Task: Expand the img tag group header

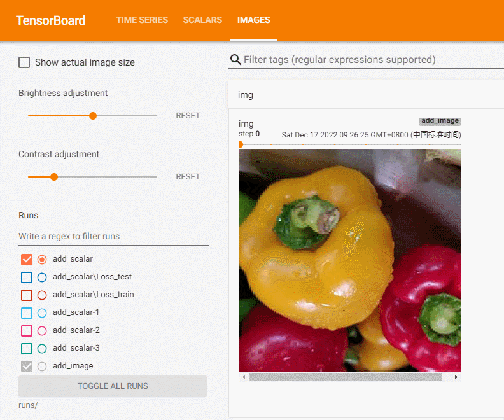Action: (x=366, y=95)
